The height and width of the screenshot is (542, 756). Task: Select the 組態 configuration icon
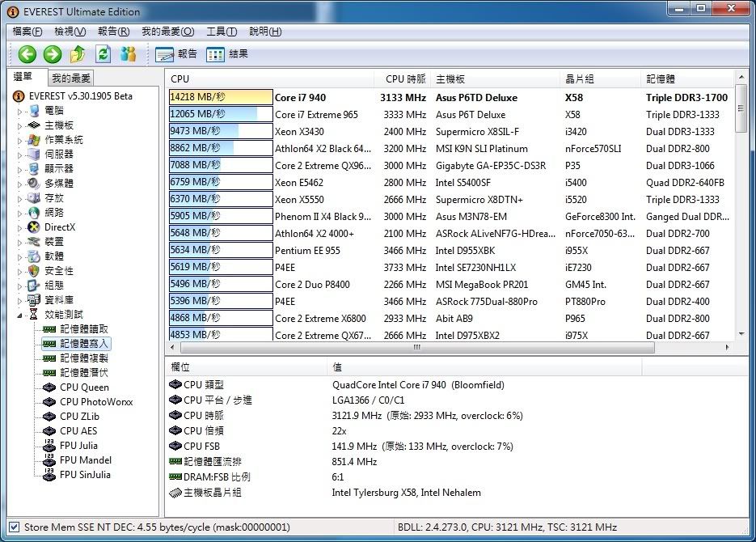(34, 286)
